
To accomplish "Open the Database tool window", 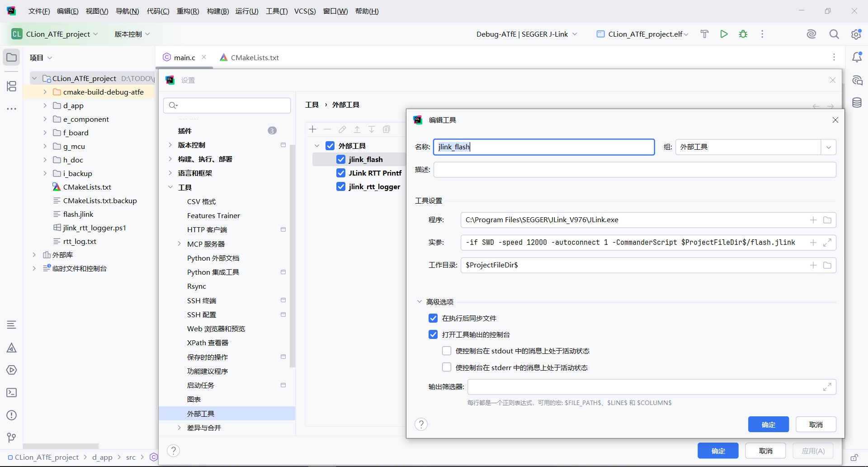I will click(857, 103).
